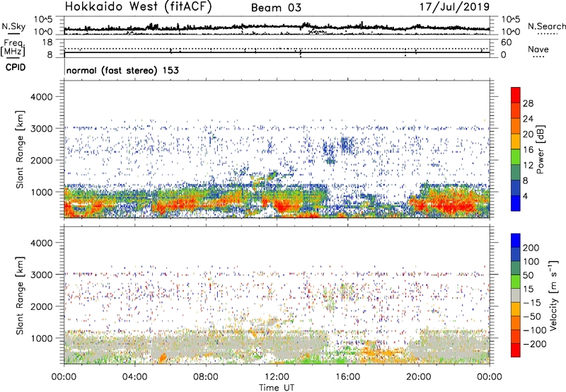Click '1000' on velocity panel range axis
The image size is (566, 392).
click(41, 338)
